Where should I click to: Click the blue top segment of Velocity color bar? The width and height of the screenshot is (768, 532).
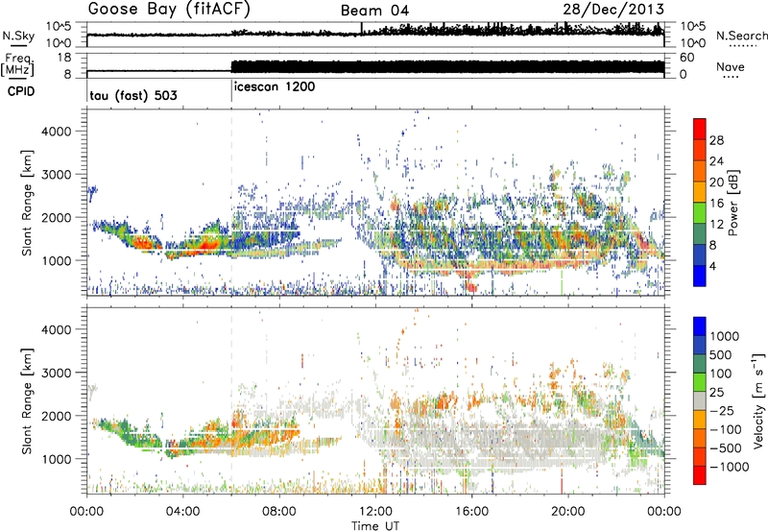tap(700, 326)
